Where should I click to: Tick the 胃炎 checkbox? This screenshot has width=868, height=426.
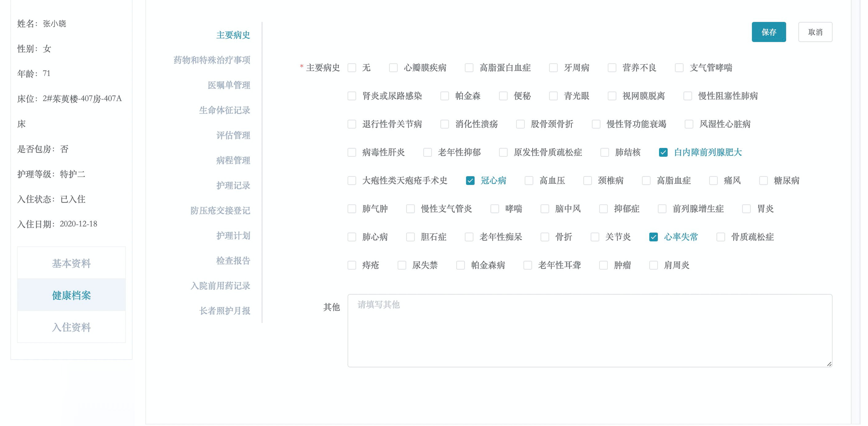coord(747,209)
